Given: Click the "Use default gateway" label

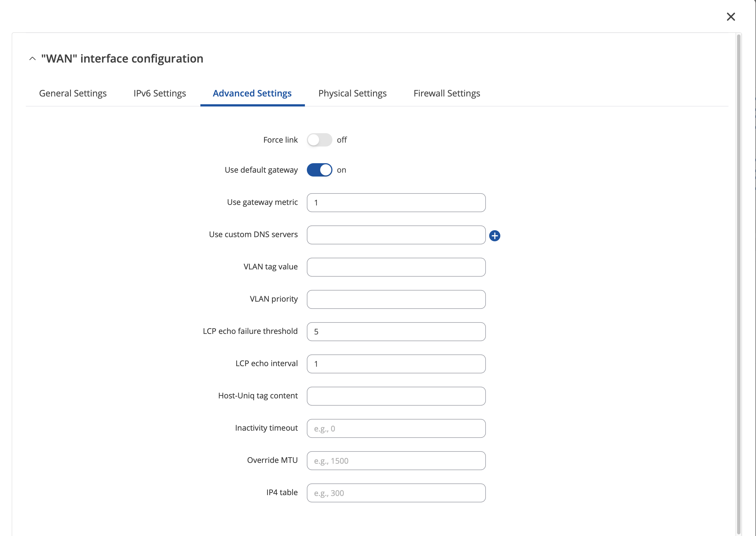Looking at the screenshot, I should point(261,170).
